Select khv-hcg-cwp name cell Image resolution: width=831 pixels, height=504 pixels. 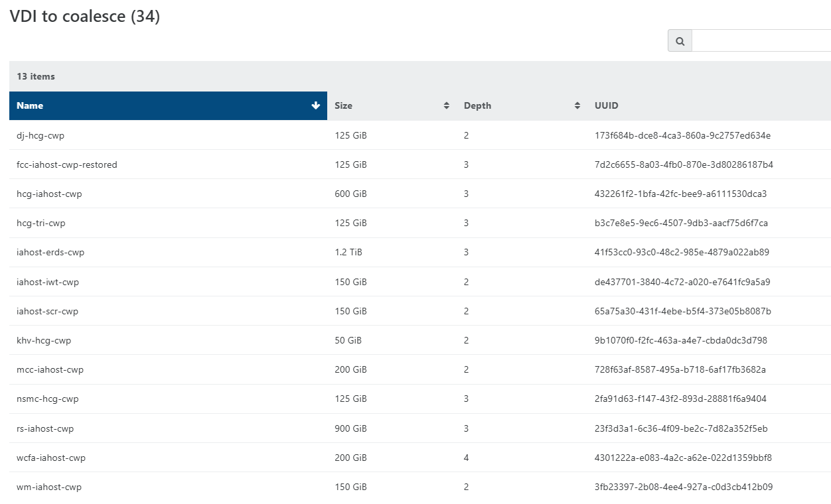44,340
